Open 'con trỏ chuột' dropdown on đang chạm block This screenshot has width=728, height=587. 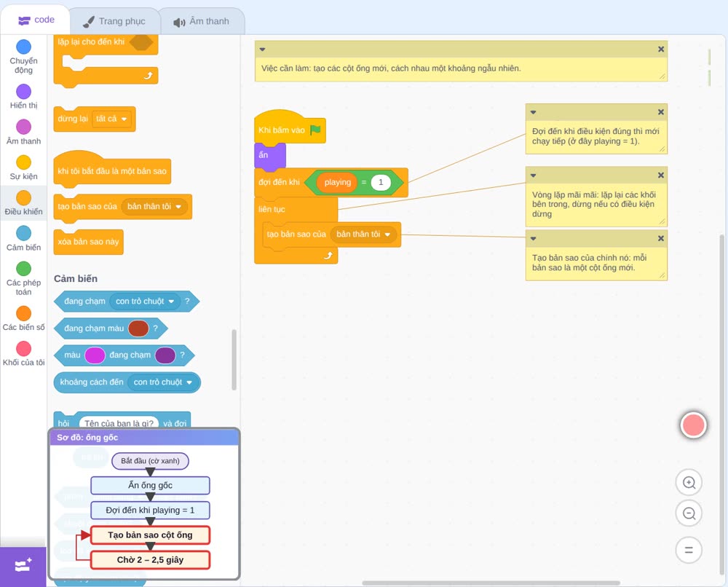pyautogui.click(x=145, y=302)
